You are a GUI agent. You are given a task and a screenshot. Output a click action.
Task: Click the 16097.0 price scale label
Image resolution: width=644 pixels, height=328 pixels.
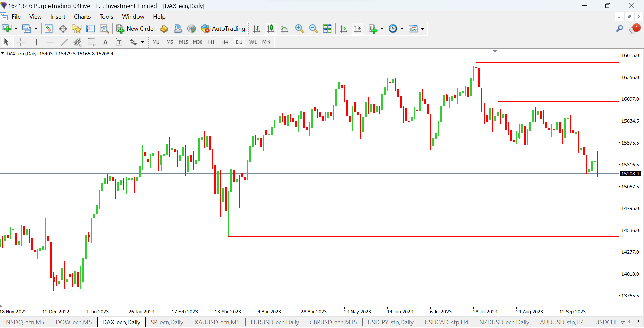click(x=630, y=99)
